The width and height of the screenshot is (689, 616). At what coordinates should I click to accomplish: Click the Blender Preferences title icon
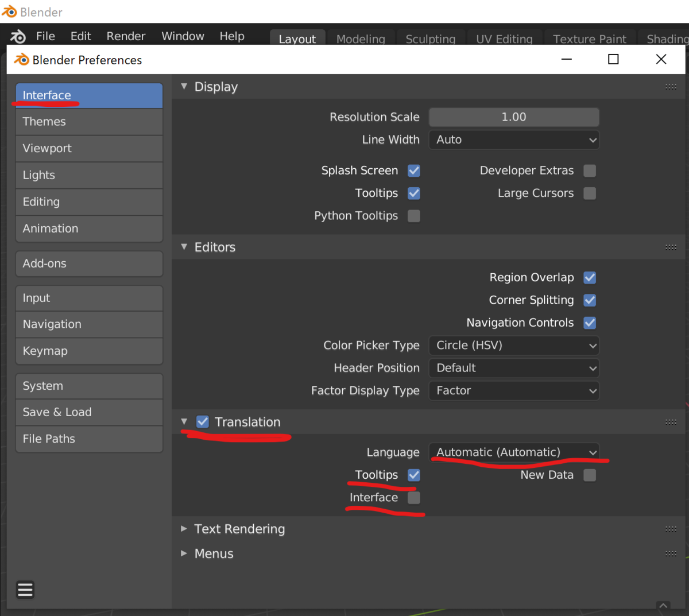pos(21,60)
